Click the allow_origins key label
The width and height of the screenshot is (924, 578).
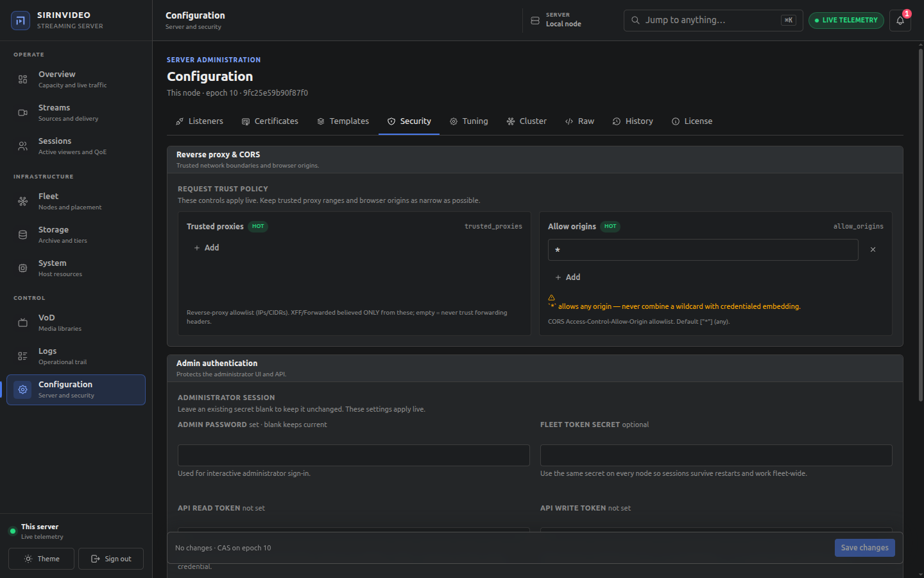tap(859, 227)
